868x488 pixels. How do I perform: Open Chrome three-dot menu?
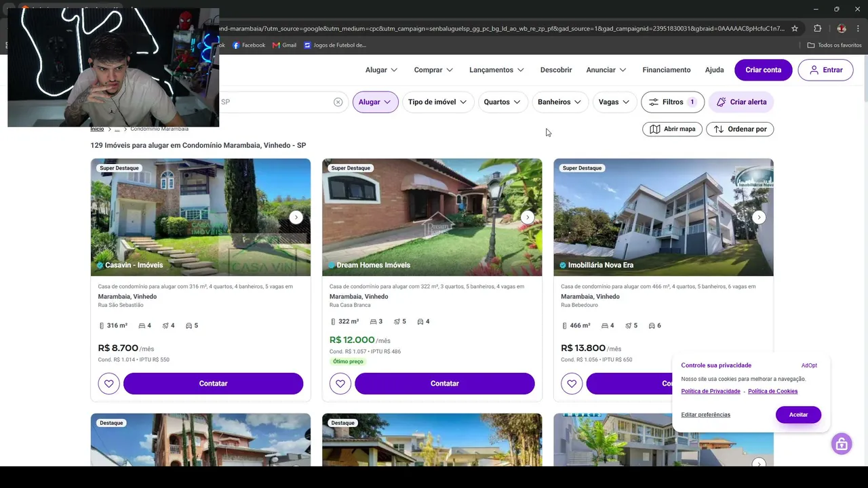pyautogui.click(x=858, y=28)
